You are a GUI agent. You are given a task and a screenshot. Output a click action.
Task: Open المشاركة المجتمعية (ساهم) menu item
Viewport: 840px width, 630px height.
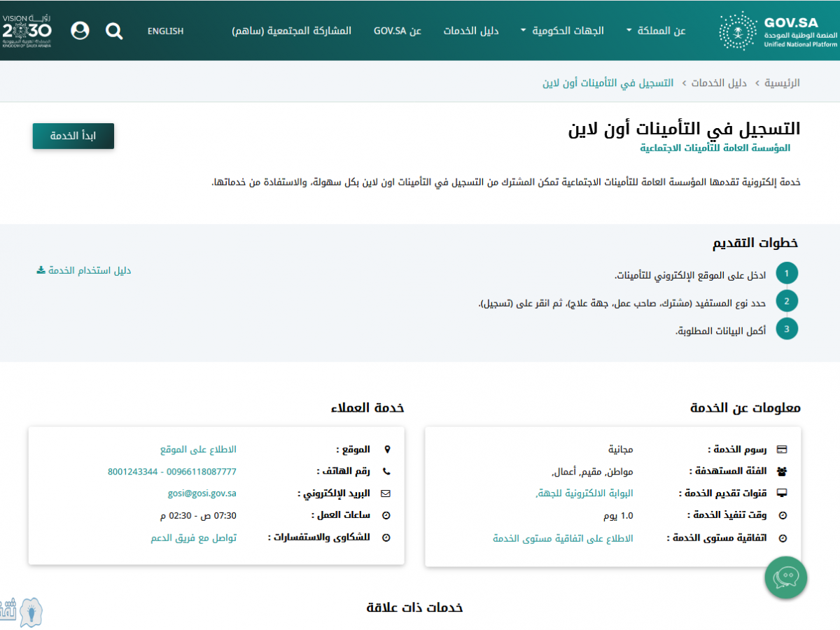pyautogui.click(x=292, y=31)
